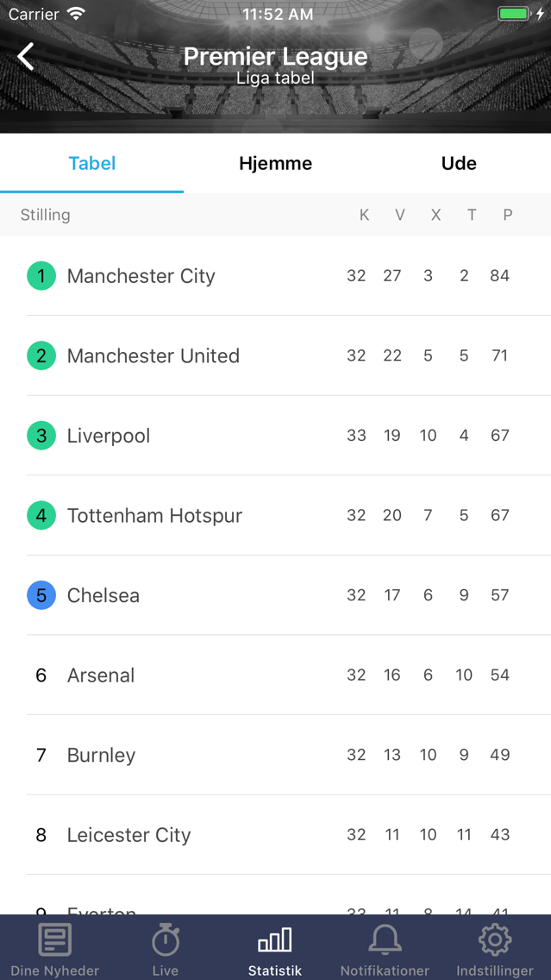Tap the P points column header
Screen dimensions: 551x980
click(x=508, y=215)
